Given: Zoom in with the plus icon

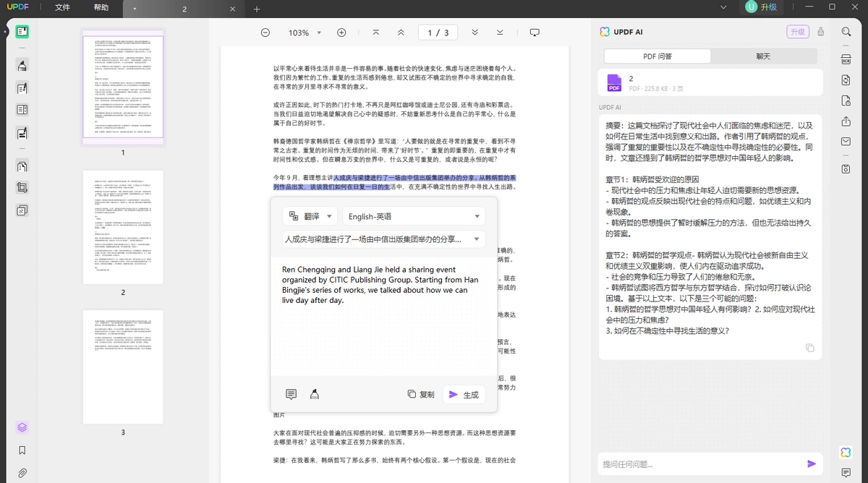Looking at the screenshot, I should click(x=341, y=33).
